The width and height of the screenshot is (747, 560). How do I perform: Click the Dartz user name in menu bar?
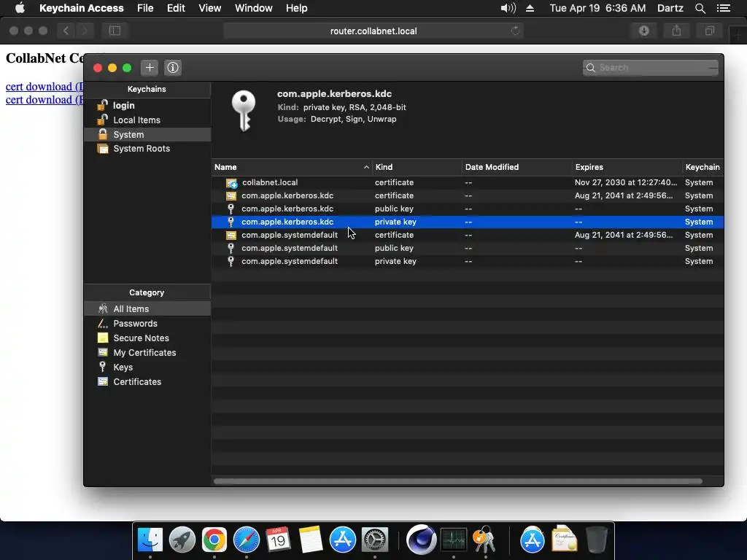coord(670,8)
